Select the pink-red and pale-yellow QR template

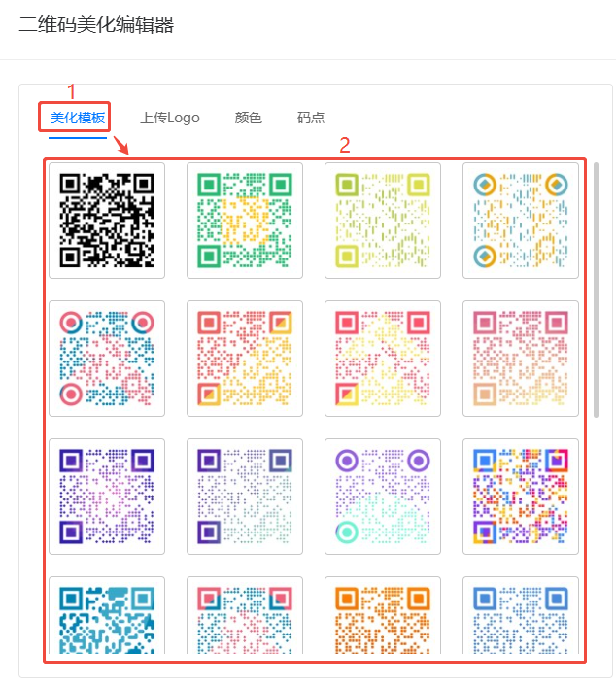pos(383,359)
